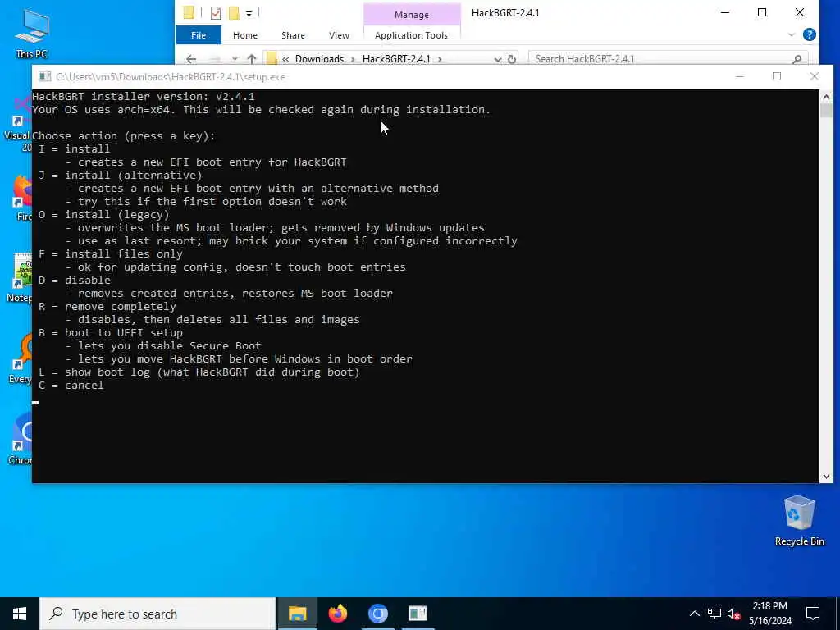Click the console scrollbar up arrow
Image resolution: width=840 pixels, height=630 pixels.
[826, 97]
